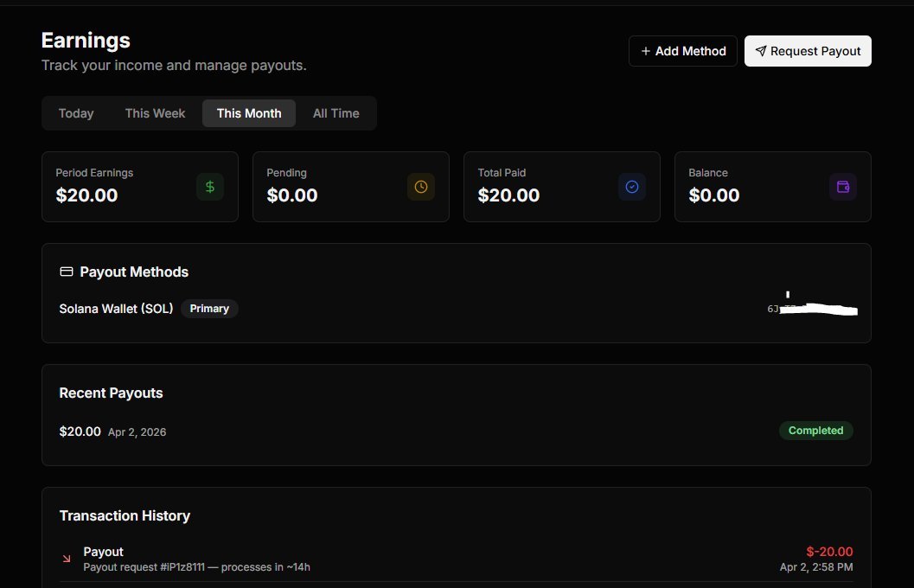Click the Earnings page heading
This screenshot has width=914, height=588.
coord(86,41)
